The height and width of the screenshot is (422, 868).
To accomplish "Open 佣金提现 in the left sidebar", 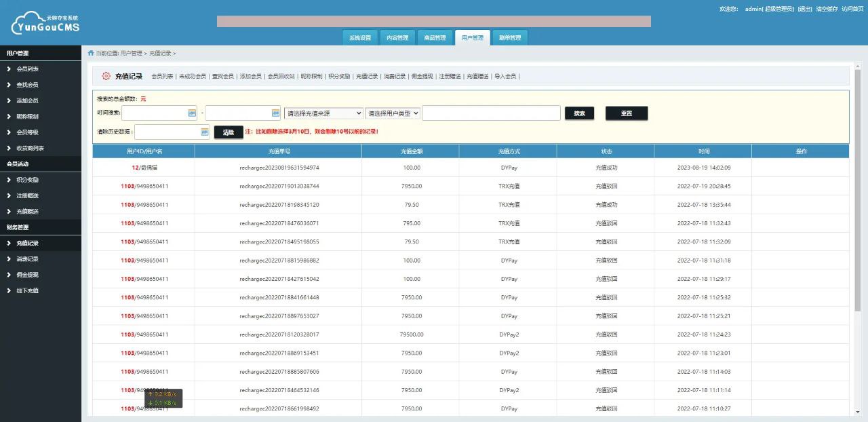I will pos(27,275).
